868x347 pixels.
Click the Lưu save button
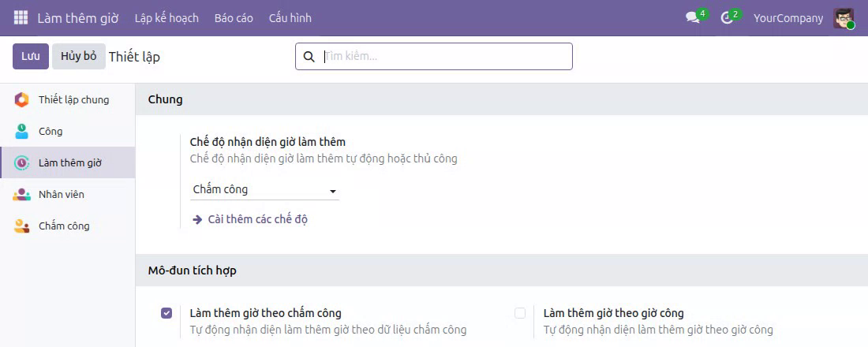[x=31, y=57]
